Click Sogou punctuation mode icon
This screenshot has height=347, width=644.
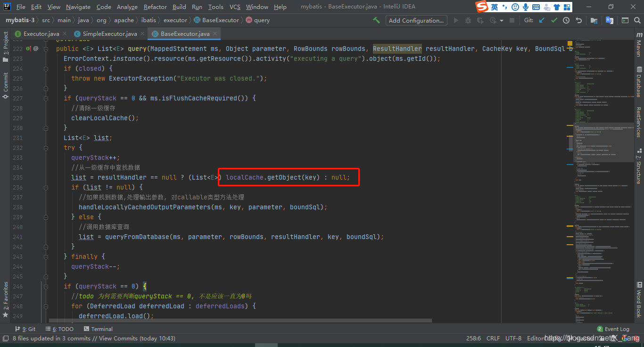(505, 7)
